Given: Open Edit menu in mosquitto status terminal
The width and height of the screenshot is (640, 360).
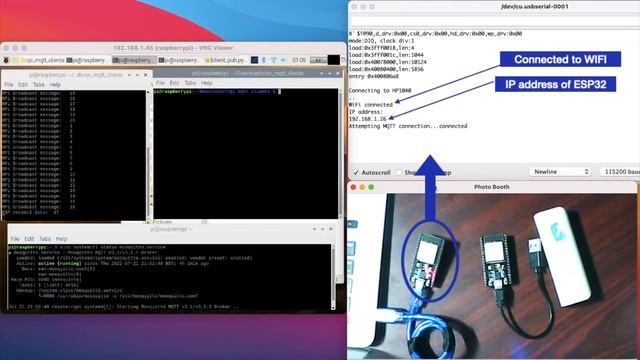Looking at the screenshot, I should [29, 239].
